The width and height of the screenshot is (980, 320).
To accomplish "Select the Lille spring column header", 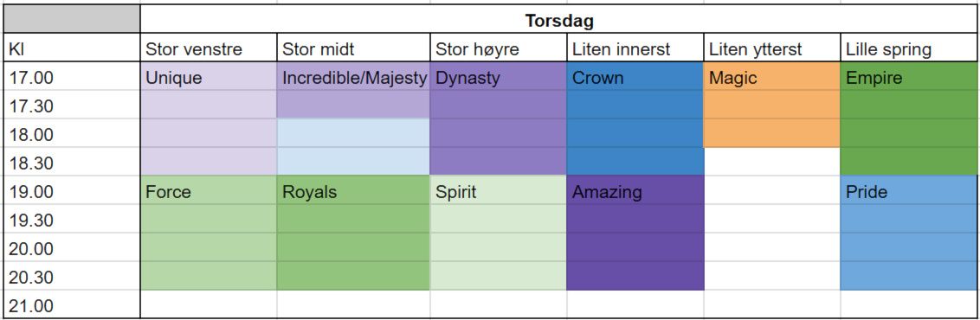I will 909,48.
